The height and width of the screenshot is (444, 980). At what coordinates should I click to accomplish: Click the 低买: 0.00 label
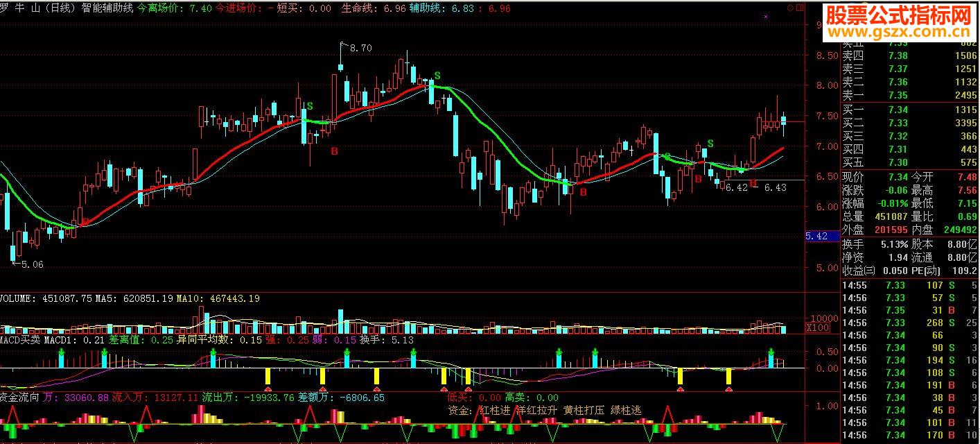[473, 398]
